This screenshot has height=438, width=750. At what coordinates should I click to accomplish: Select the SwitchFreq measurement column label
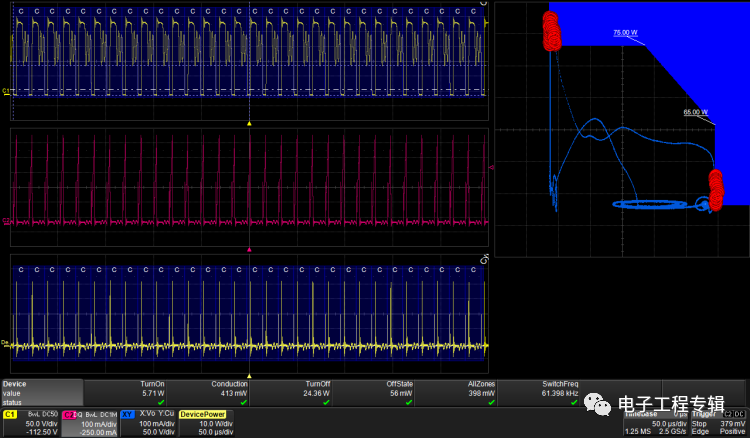(x=560, y=384)
